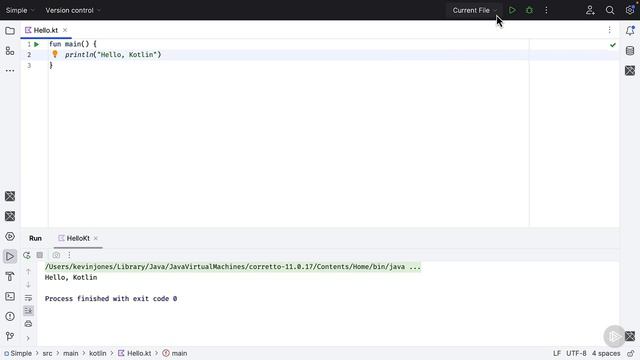Click kotlin in the breadcrumb bar

[98, 353]
